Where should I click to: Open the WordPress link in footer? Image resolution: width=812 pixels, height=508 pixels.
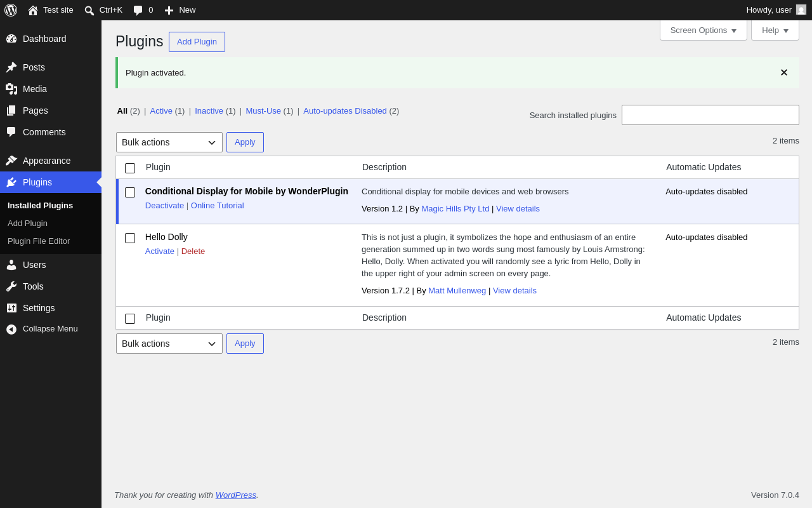(235, 495)
